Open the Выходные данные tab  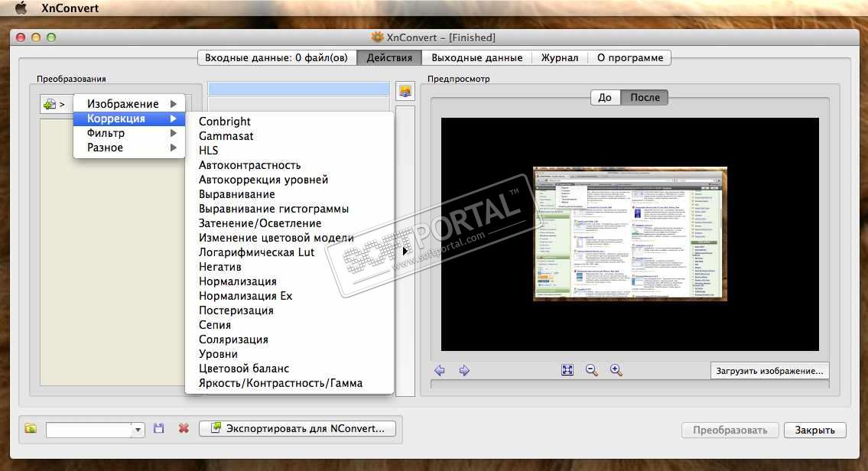coord(476,57)
